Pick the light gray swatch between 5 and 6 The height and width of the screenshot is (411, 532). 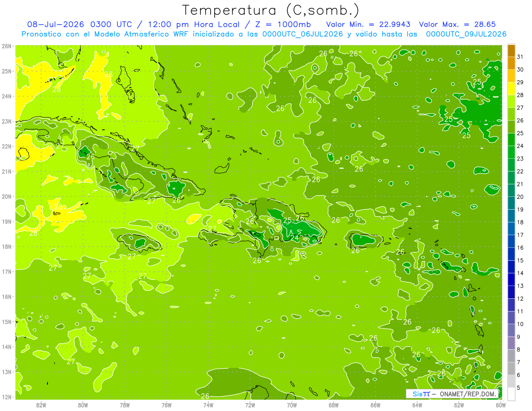(x=511, y=381)
